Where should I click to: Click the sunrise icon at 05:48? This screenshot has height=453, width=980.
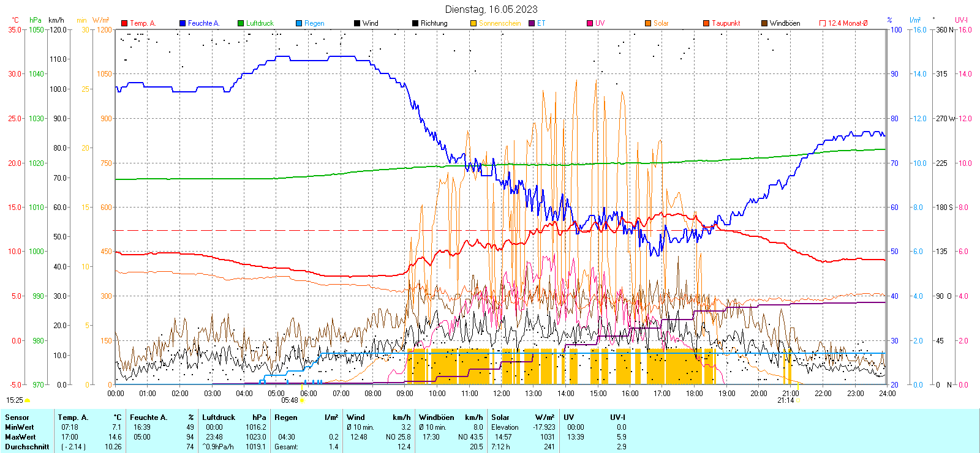coord(302,400)
